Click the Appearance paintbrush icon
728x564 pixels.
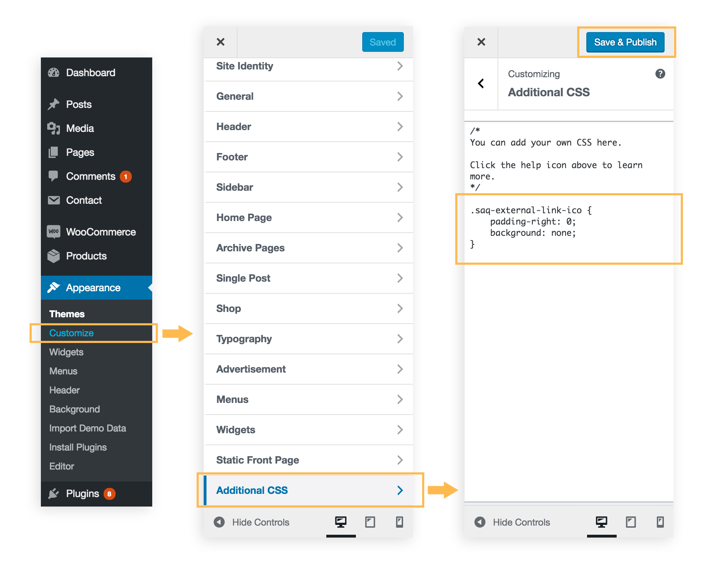pyautogui.click(x=54, y=288)
